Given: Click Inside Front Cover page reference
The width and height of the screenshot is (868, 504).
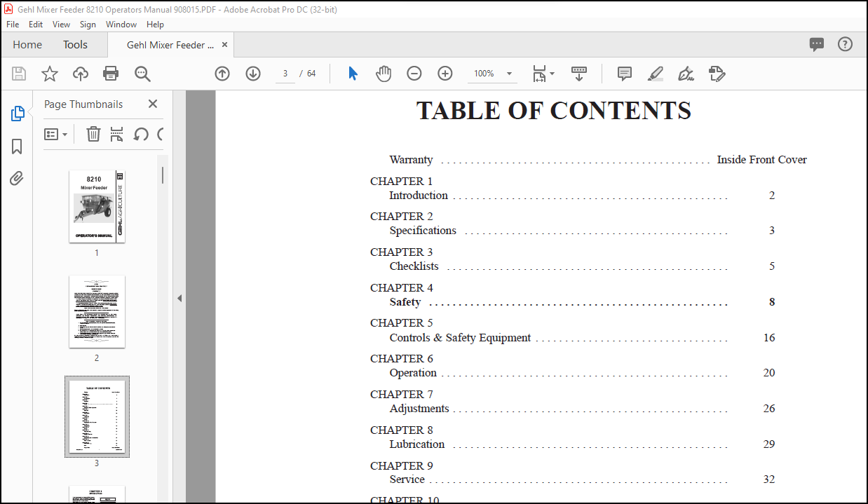Looking at the screenshot, I should (x=762, y=160).
